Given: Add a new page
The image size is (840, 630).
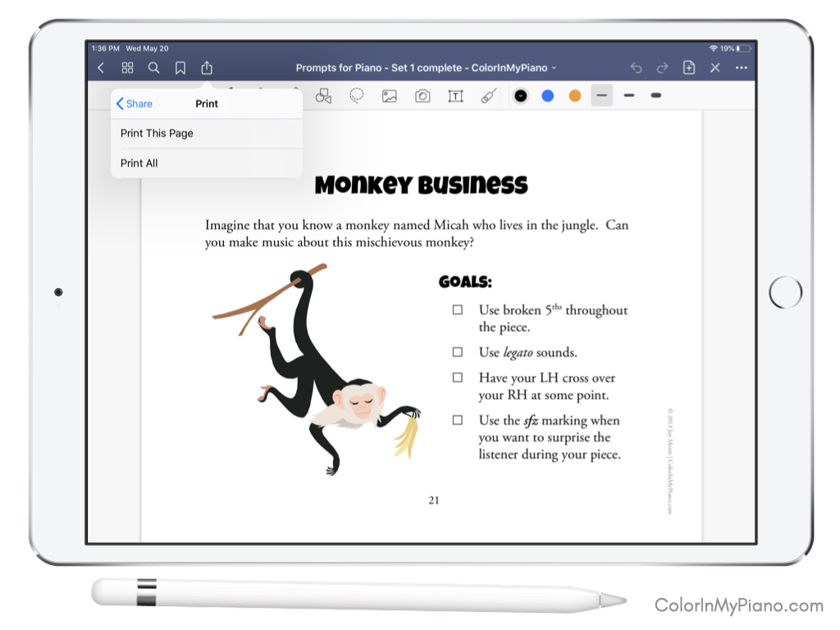Looking at the screenshot, I should 689,67.
